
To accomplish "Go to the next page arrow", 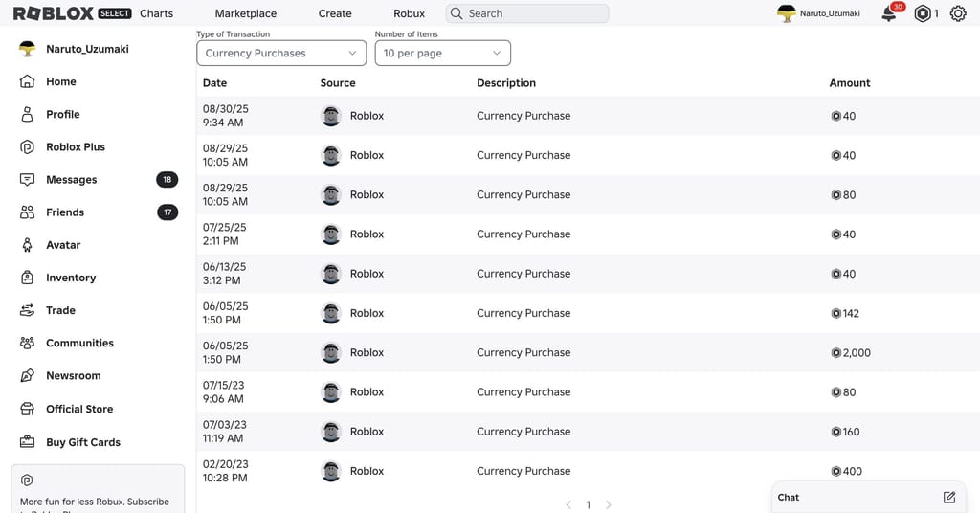I will pos(608,505).
